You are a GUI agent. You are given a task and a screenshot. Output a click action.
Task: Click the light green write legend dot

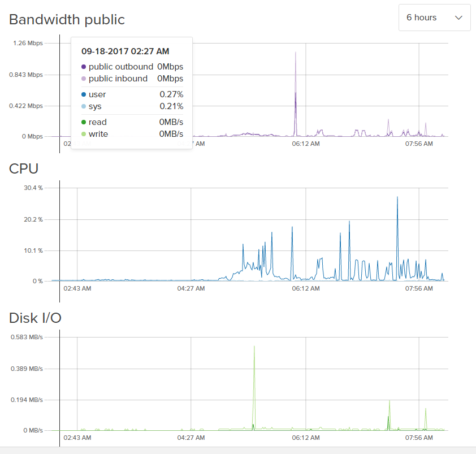85,133
